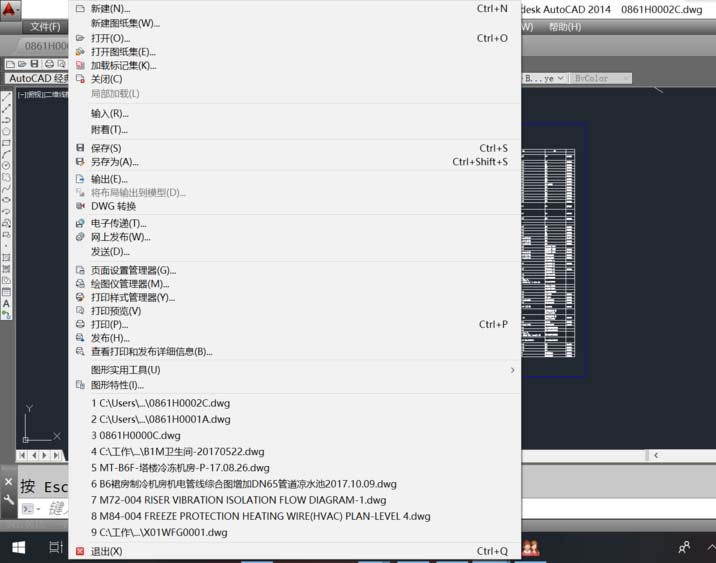Open M84-004 FREEZE PROTECTION HEATING WIRE file
Viewport: 716px width, 563px height.
pos(295,516)
